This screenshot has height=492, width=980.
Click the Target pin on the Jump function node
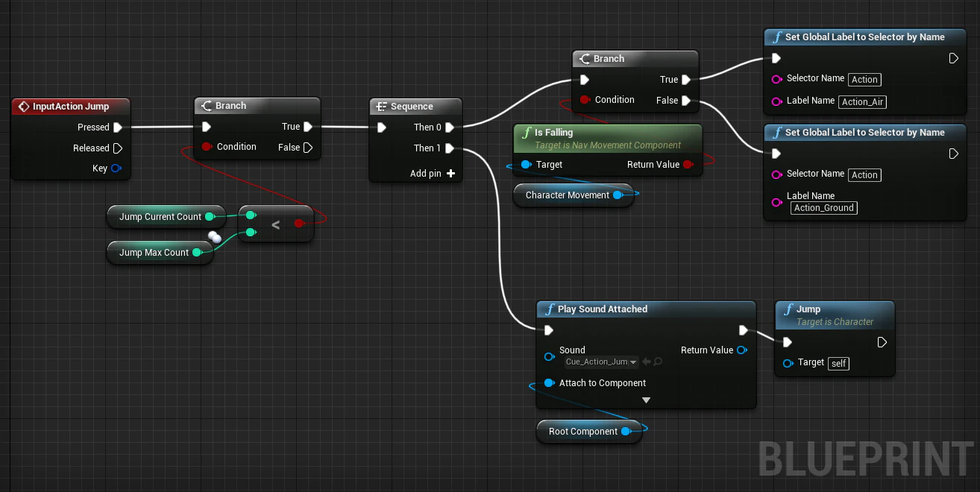[788, 363]
